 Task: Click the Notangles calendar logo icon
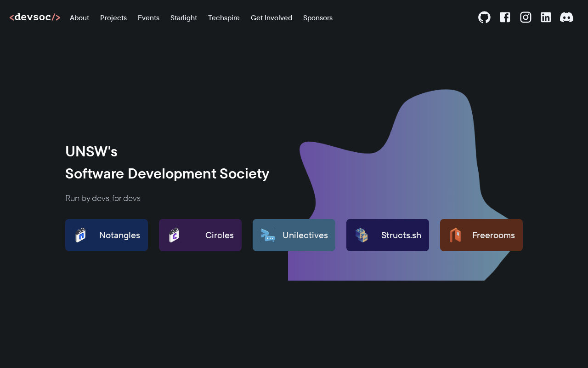tap(81, 235)
